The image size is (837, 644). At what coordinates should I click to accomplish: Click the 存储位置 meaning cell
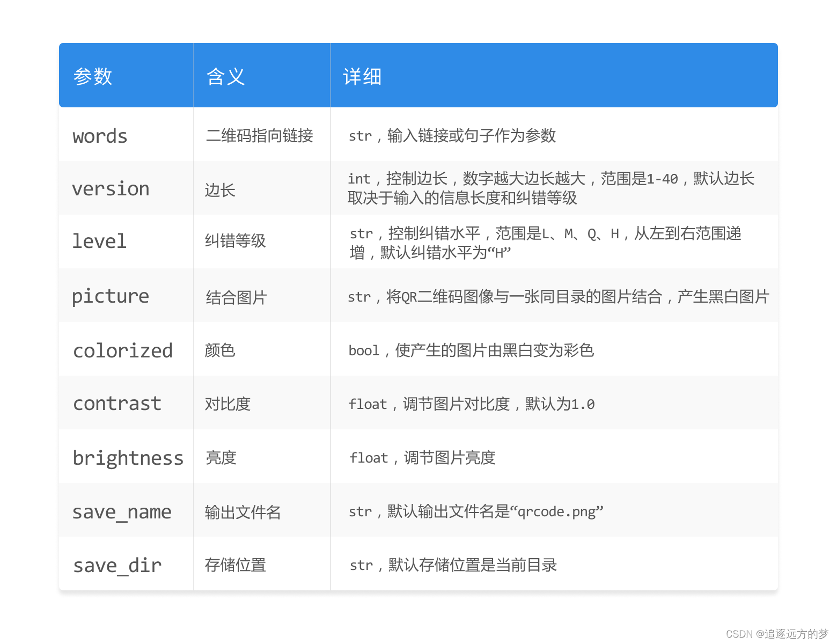262,563
